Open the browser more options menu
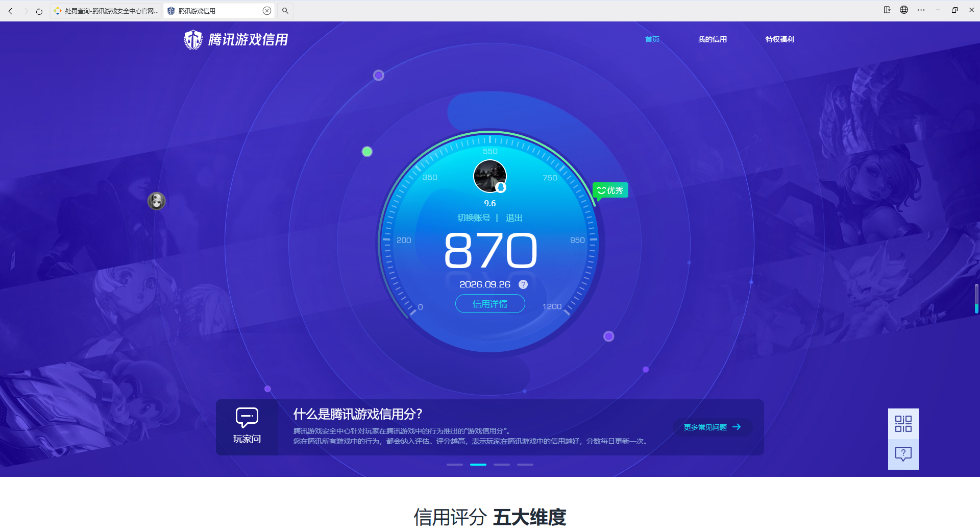The height and width of the screenshot is (531, 980). point(921,10)
